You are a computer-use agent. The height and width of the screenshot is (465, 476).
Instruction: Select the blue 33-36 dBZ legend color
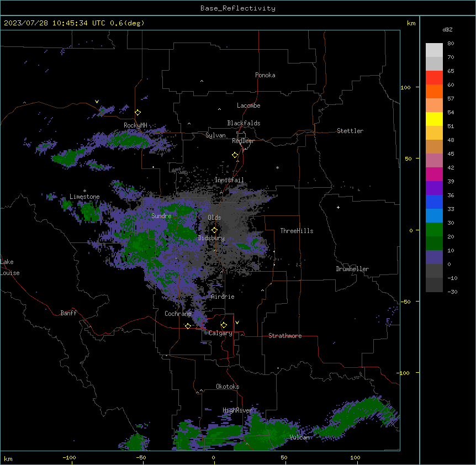[434, 202]
